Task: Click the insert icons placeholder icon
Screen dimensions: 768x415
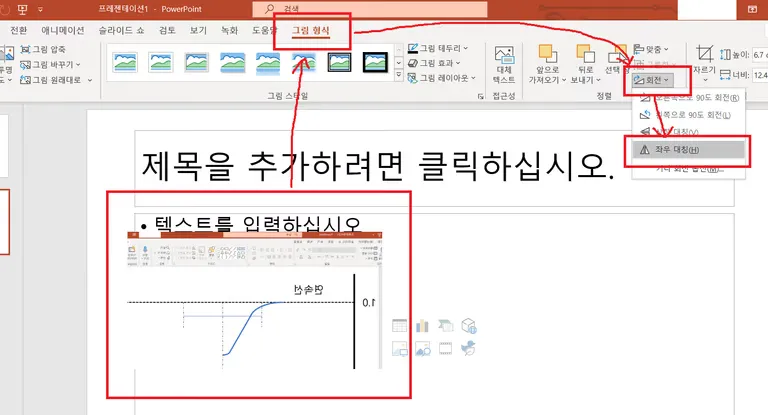Action: (x=469, y=348)
